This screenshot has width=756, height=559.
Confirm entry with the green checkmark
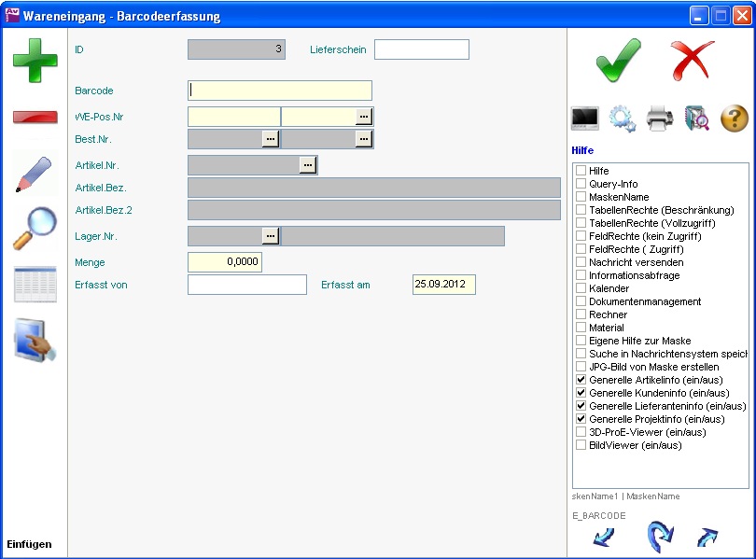pos(618,61)
